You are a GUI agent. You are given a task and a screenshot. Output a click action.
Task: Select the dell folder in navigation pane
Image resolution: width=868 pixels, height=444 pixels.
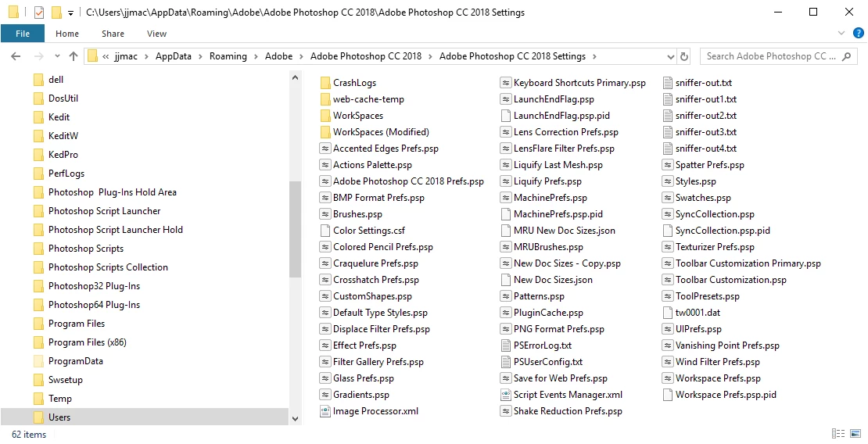[56, 80]
